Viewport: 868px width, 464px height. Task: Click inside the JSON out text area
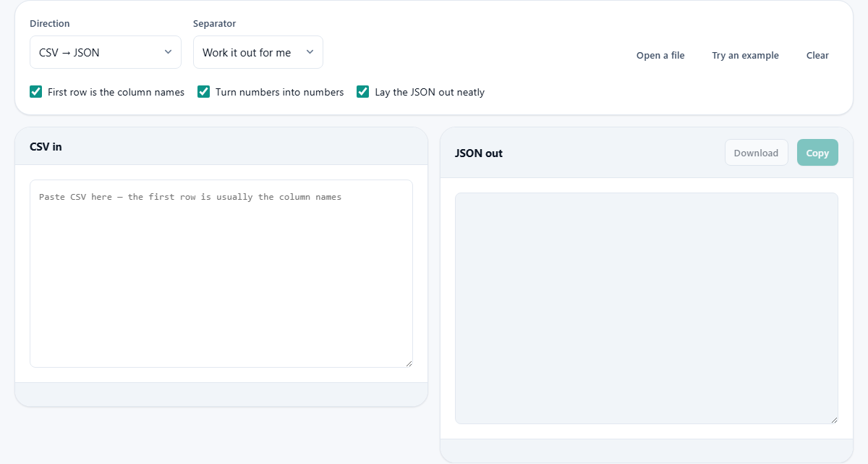click(647, 308)
